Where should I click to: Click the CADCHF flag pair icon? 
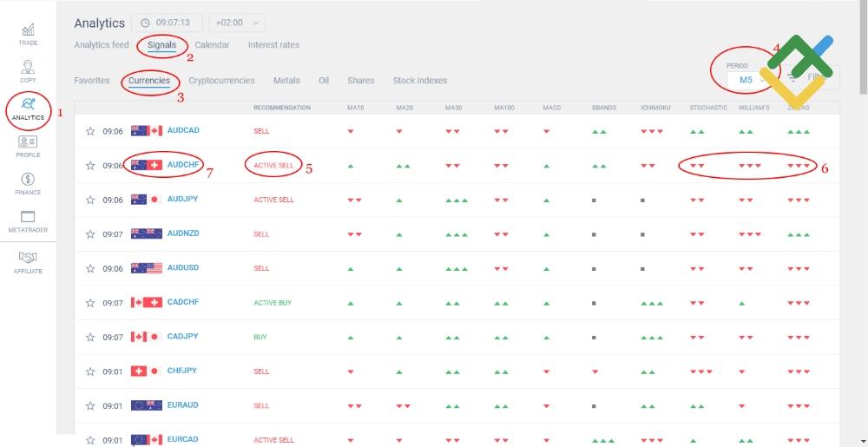[147, 302]
